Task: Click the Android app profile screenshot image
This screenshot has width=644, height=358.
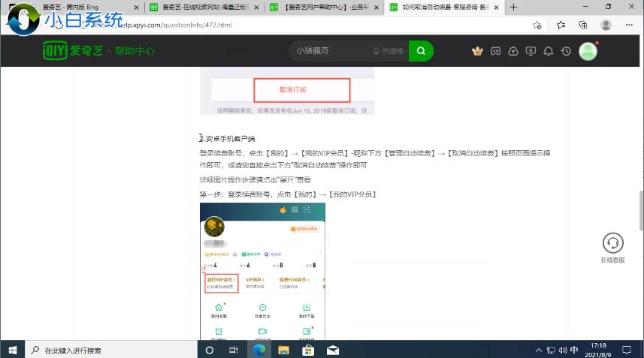Action: 262,271
